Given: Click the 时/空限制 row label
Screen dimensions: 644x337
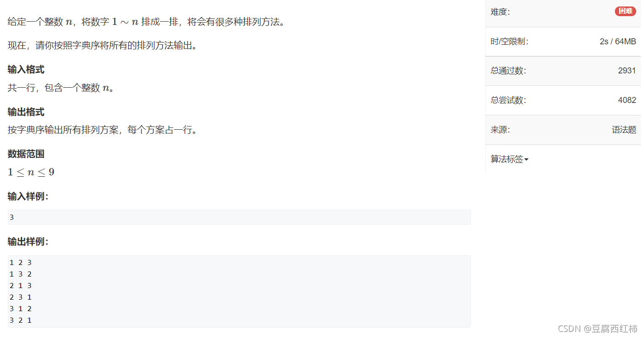Looking at the screenshot, I should coord(509,42).
